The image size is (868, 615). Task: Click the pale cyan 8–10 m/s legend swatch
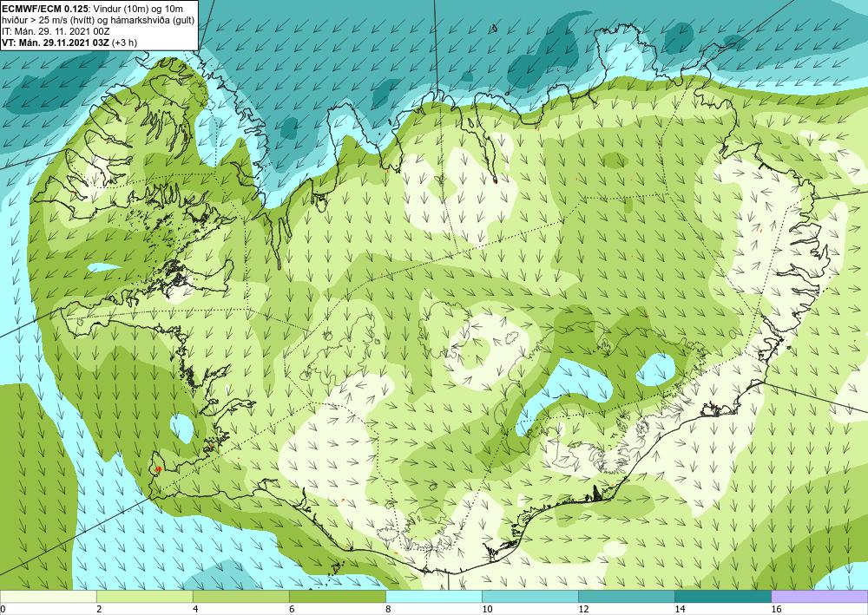(434, 596)
